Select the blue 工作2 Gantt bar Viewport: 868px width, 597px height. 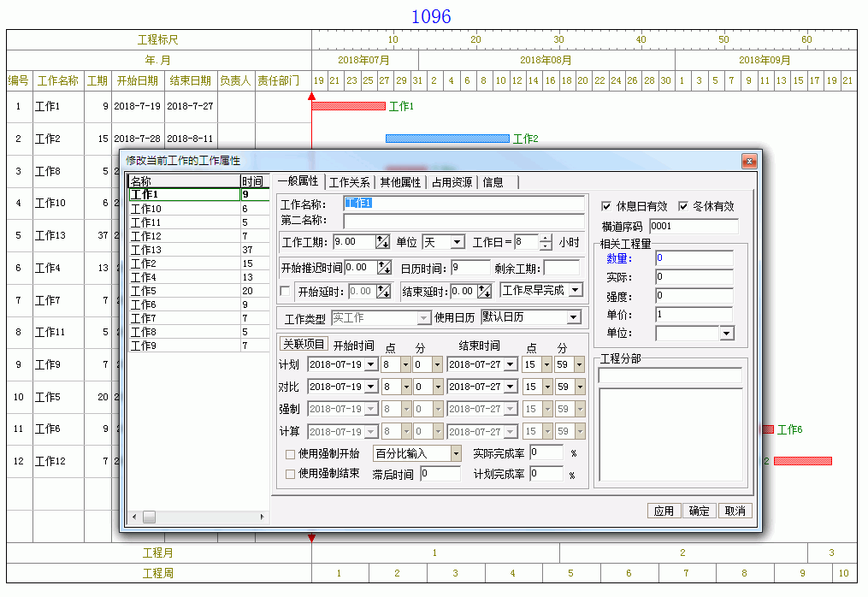(x=447, y=139)
